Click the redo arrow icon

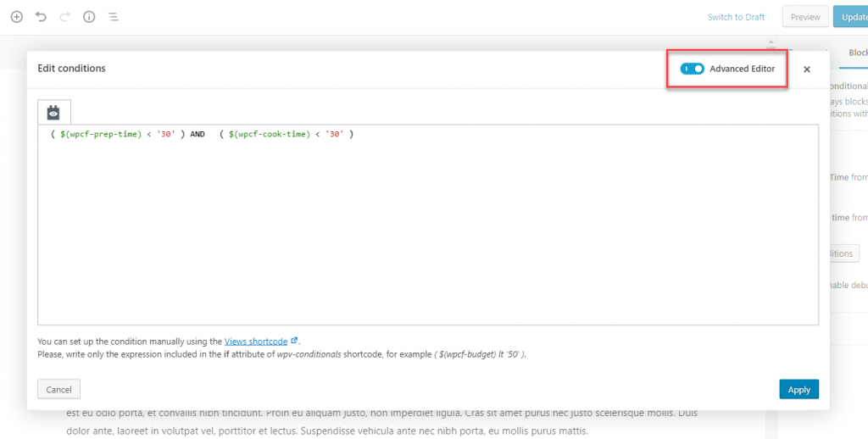pos(64,17)
